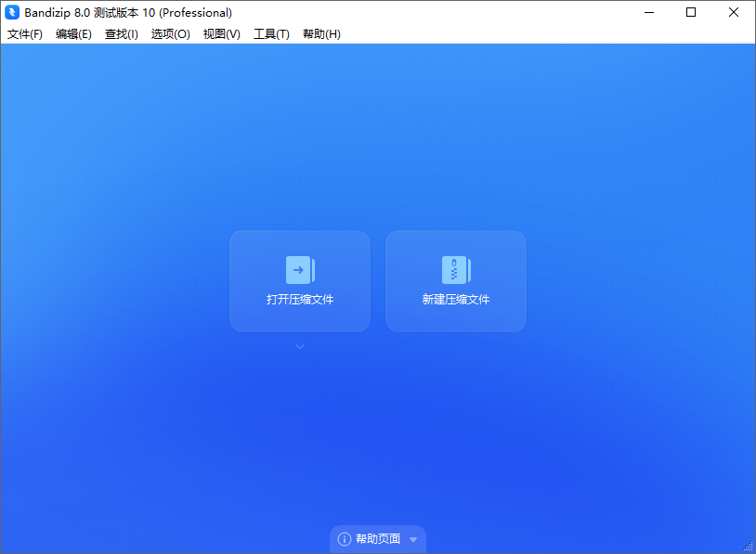Open the 视图(V) menu
Screen dimensions: 756x554
coord(221,33)
